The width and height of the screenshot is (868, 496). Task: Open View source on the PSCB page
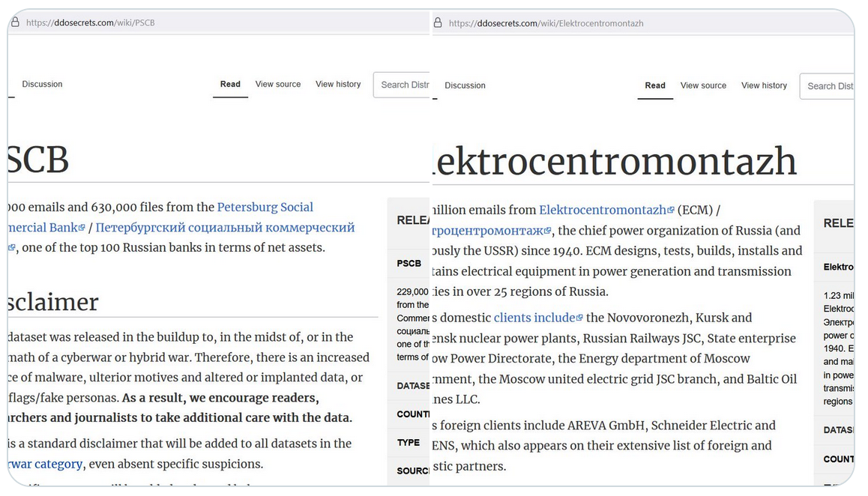coord(278,84)
